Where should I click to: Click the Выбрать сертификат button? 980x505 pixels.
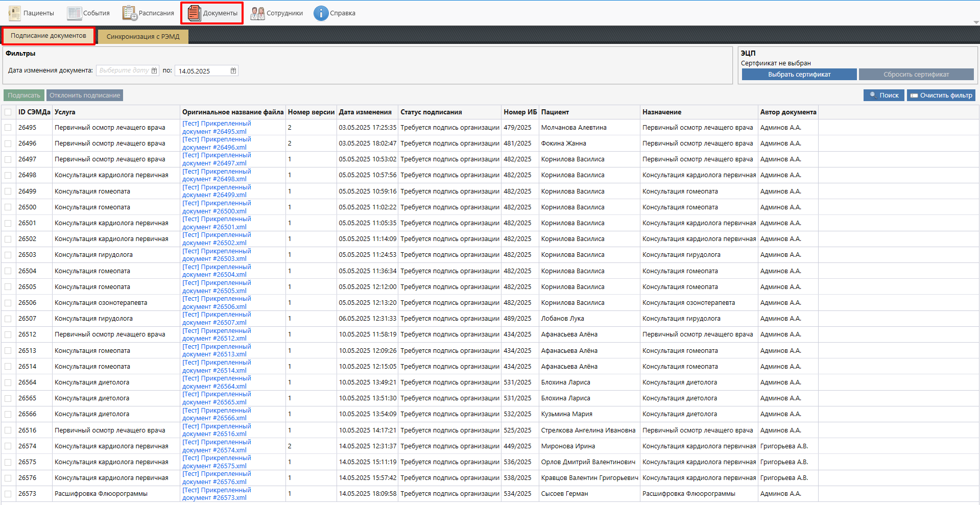click(799, 75)
